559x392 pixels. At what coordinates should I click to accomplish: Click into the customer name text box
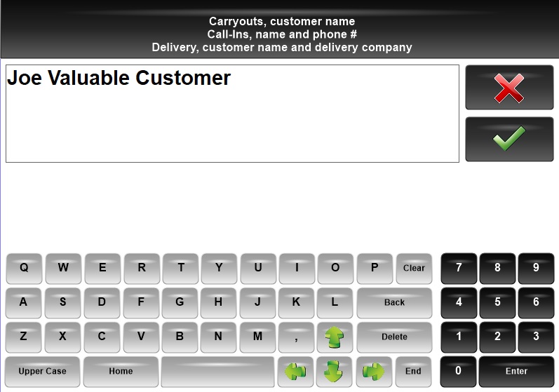(232, 114)
